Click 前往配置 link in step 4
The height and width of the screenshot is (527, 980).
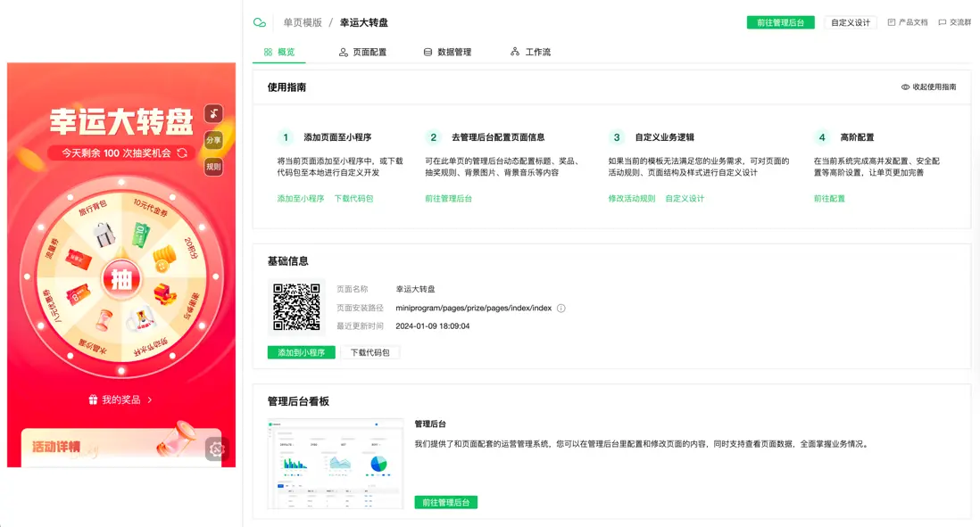(829, 199)
